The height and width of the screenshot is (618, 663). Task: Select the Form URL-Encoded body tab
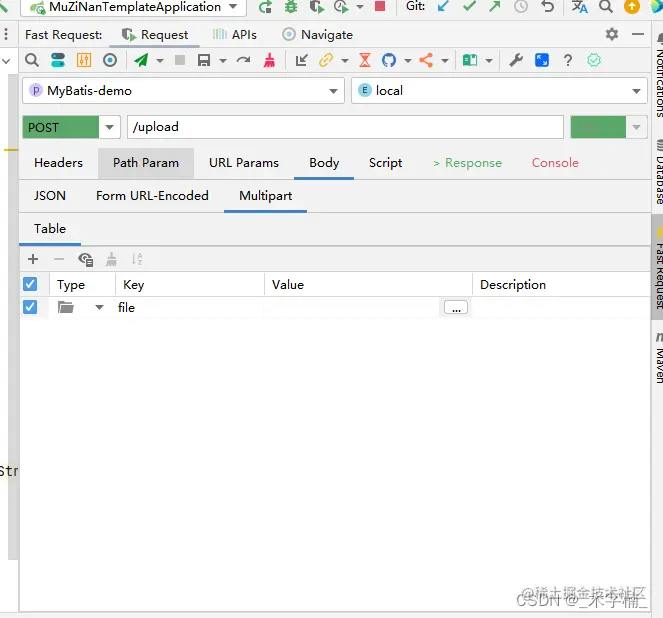[152, 196]
